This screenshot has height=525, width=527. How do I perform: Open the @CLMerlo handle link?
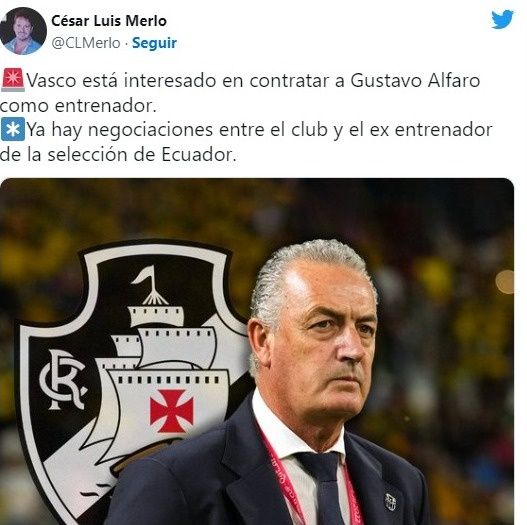coord(86,43)
